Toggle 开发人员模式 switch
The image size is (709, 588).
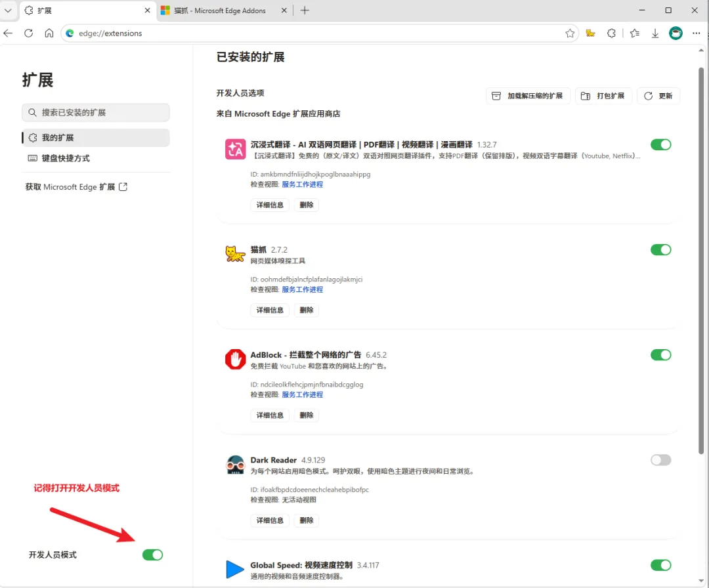click(x=152, y=555)
